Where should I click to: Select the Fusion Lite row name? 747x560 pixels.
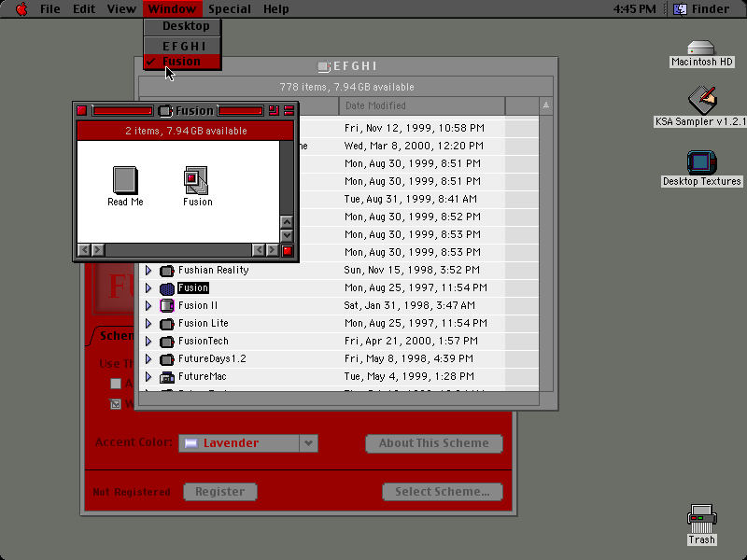click(204, 324)
